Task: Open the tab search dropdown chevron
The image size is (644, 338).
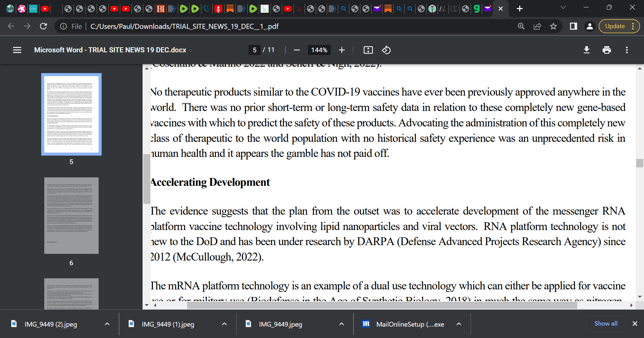Action: click(x=563, y=7)
